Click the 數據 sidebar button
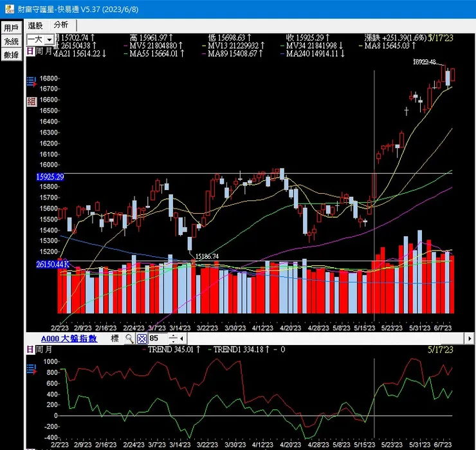 click(x=12, y=55)
